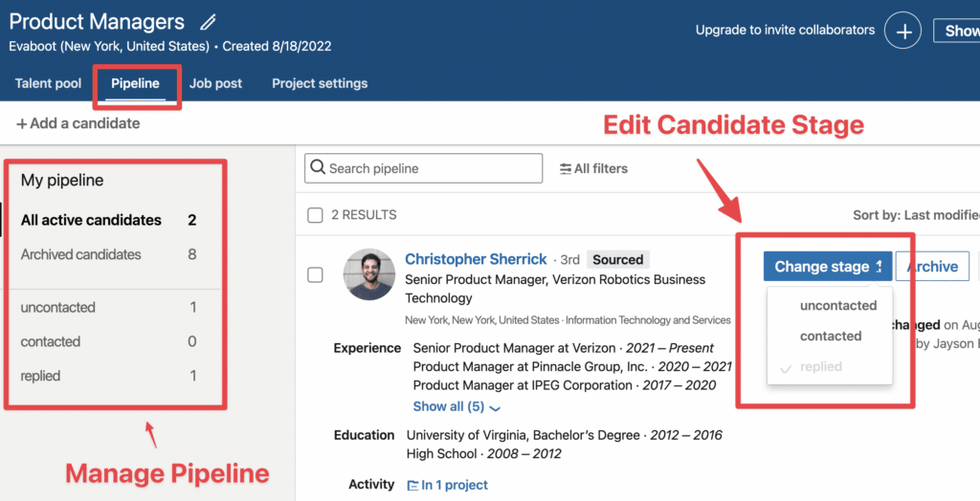Click the In 1 project icon
980x501 pixels.
(x=412, y=486)
